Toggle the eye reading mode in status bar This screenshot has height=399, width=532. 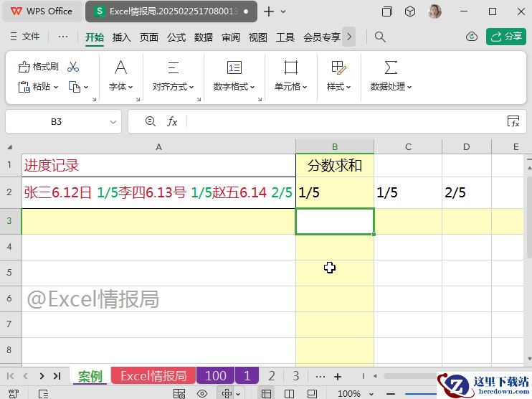[202, 393]
